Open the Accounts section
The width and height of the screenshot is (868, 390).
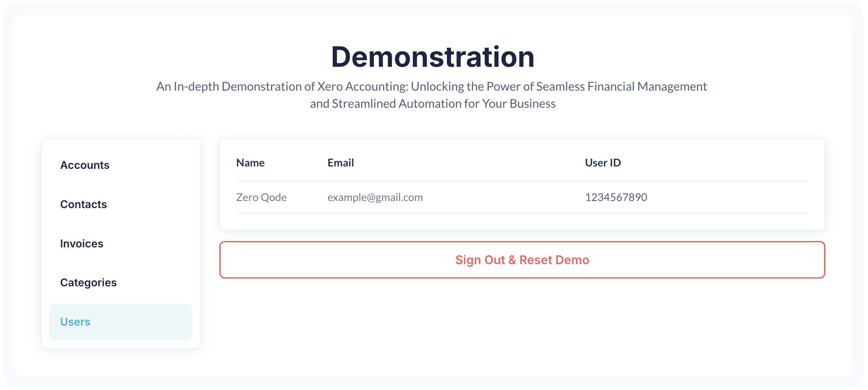85,165
